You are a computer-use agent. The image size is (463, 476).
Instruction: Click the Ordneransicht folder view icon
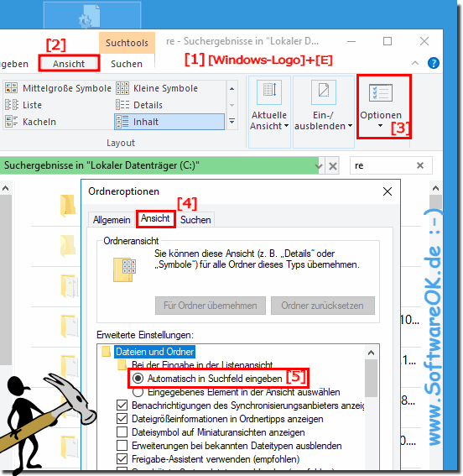[x=124, y=269]
